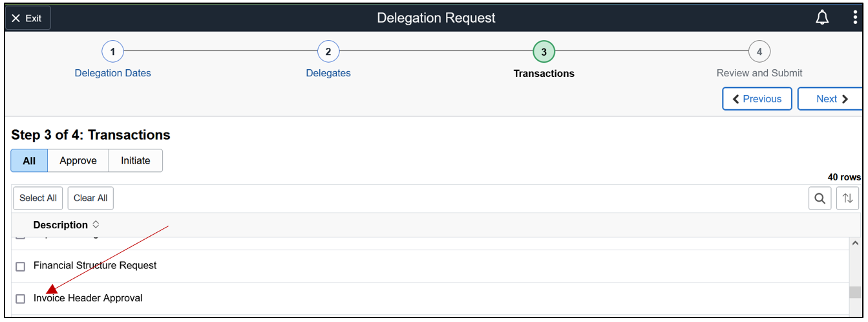Click the scrollbar up arrow
Viewport: 868px width, 322px height.
pos(854,243)
